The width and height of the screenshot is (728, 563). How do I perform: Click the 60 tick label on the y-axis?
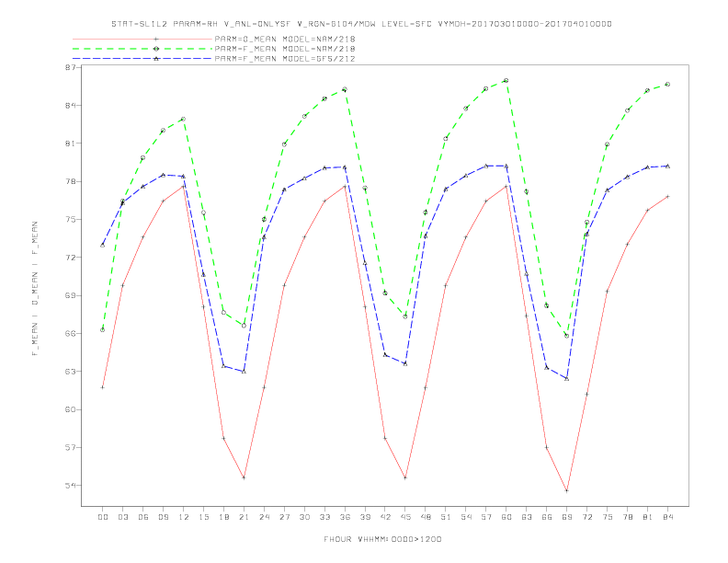[70, 409]
